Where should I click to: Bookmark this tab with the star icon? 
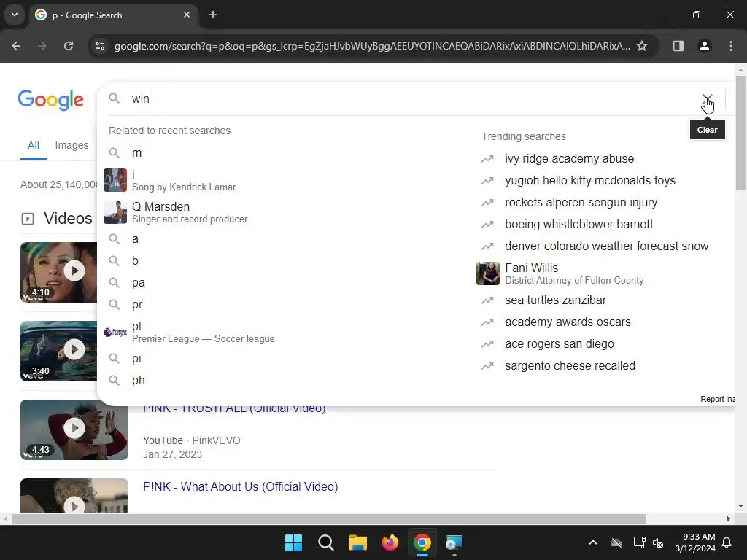click(642, 46)
